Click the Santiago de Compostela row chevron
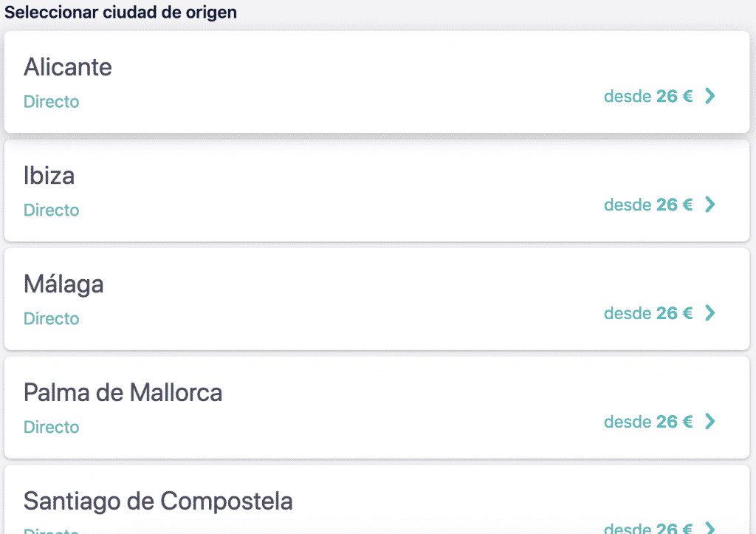Screen dimensions: 756x534 click(709, 527)
